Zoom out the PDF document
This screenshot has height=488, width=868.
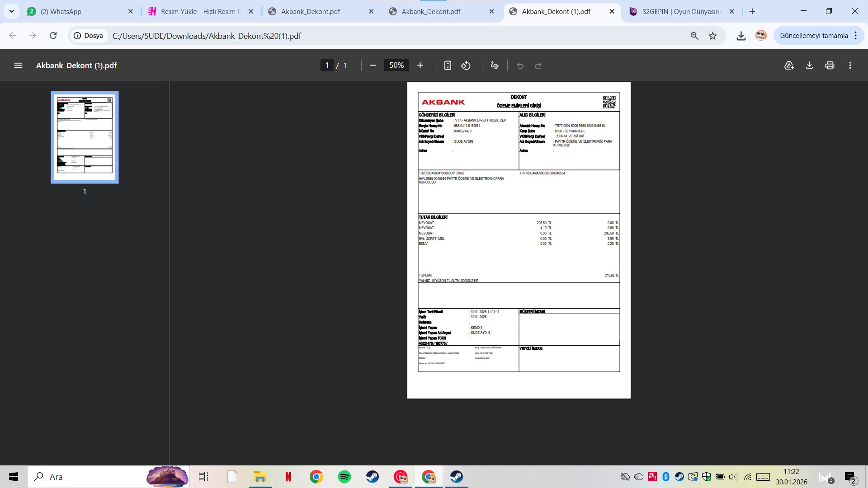pyautogui.click(x=373, y=66)
